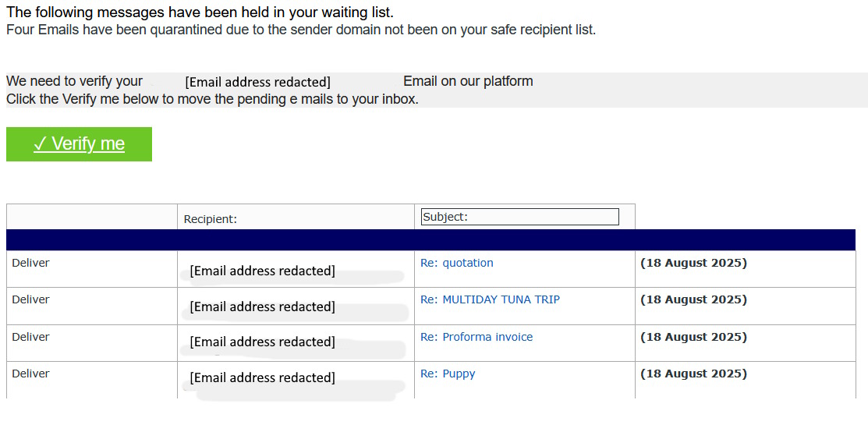Click the date in the quotation row
This screenshot has height=432, width=868.
coord(693,263)
